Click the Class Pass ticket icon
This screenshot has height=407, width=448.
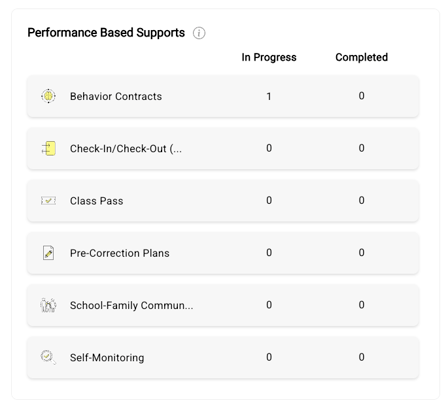[x=48, y=200]
